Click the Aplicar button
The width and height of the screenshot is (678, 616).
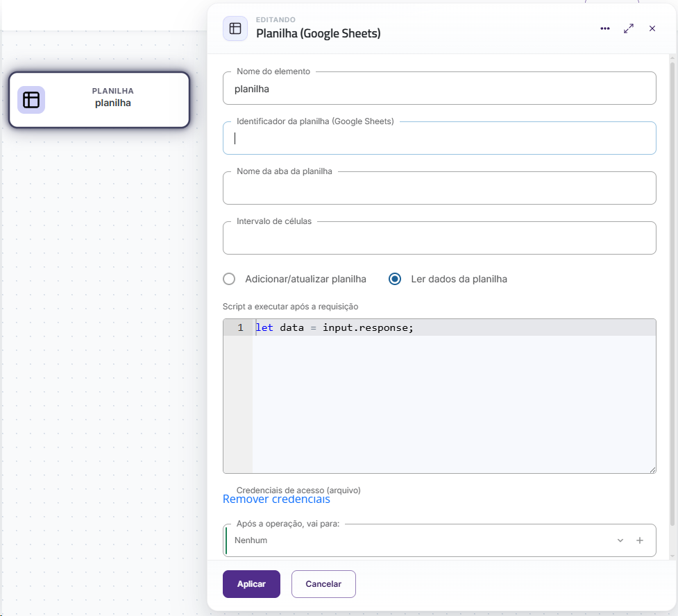point(251,584)
